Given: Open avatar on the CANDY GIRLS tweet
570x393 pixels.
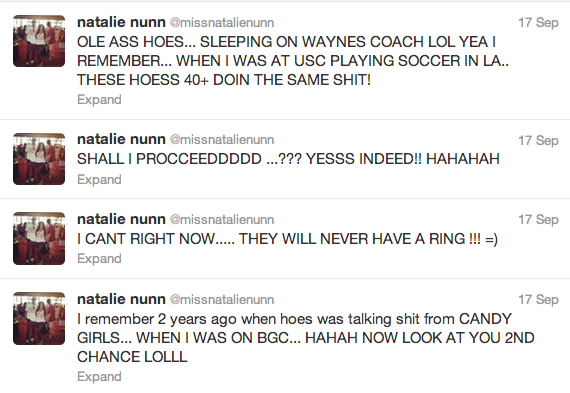Looking at the screenshot, I should (39, 318).
